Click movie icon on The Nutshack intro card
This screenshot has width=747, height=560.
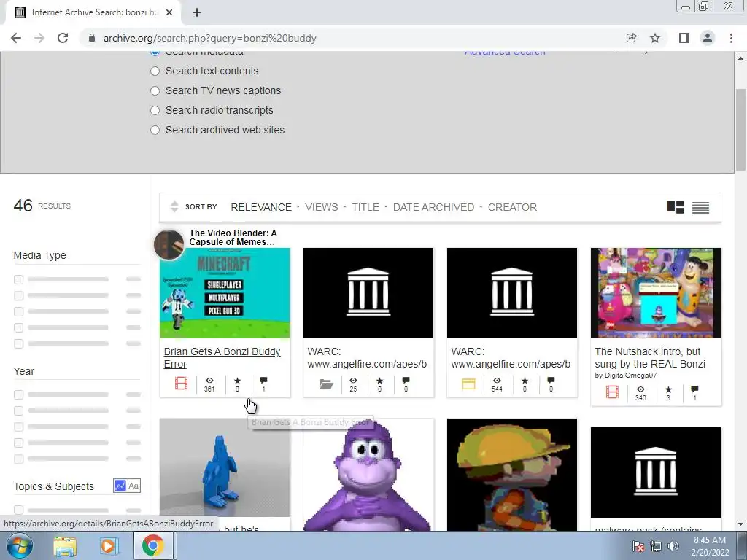tap(612, 392)
